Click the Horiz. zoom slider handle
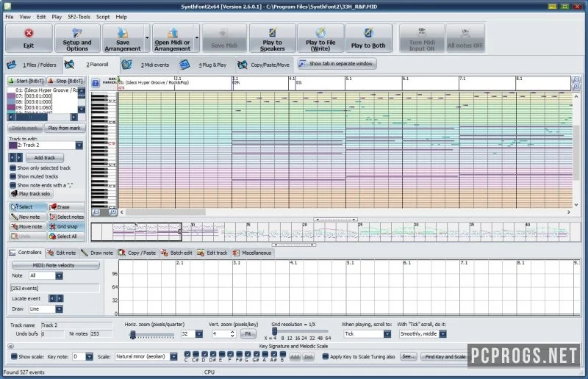 click(x=132, y=335)
